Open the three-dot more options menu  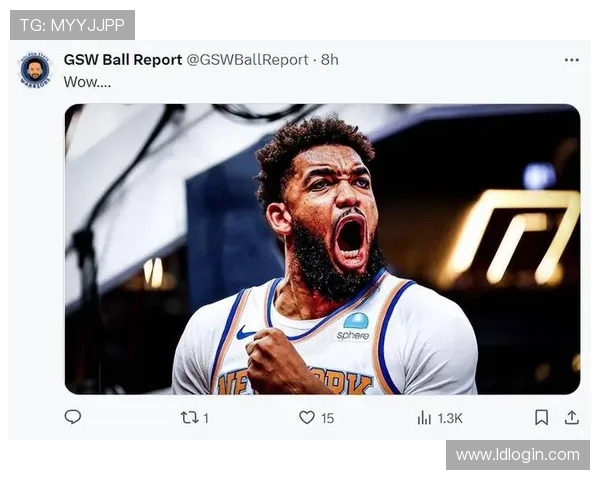[571, 60]
